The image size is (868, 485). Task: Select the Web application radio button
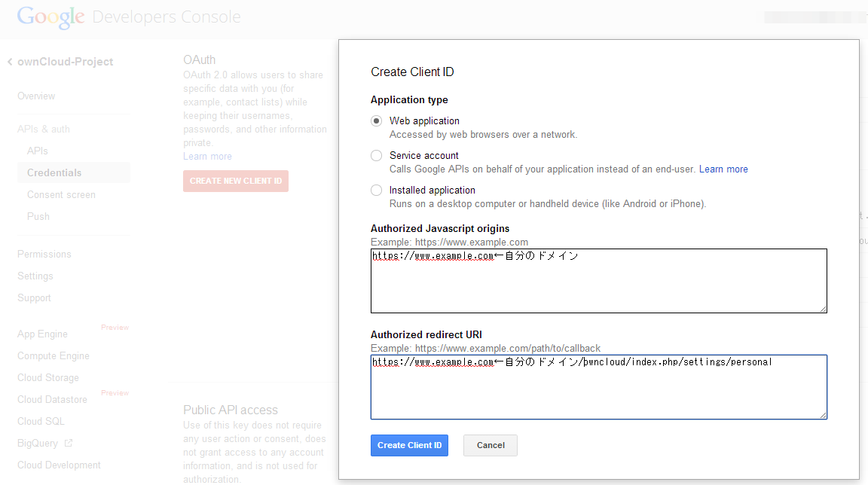[x=377, y=121]
